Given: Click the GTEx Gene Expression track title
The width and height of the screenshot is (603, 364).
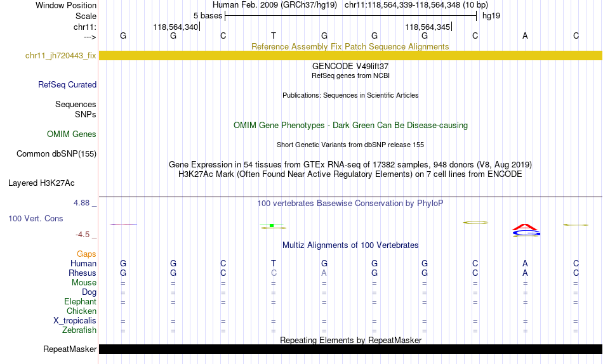Looking at the screenshot, I should click(x=350, y=164).
